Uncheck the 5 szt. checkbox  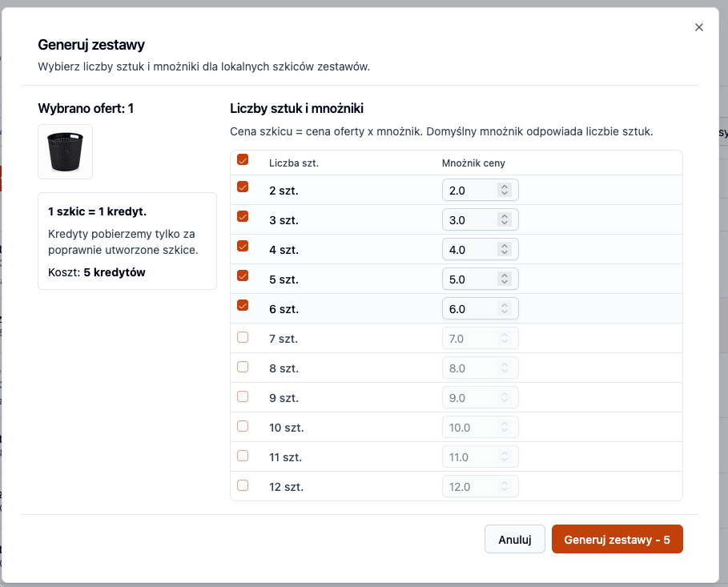(243, 275)
